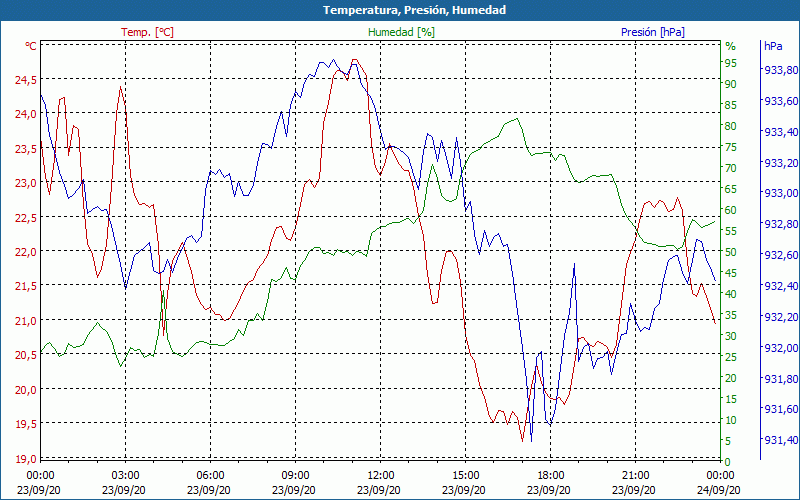Click the "45" humidity axis tick
Viewport: 800px width, 500px height.
[x=731, y=273]
